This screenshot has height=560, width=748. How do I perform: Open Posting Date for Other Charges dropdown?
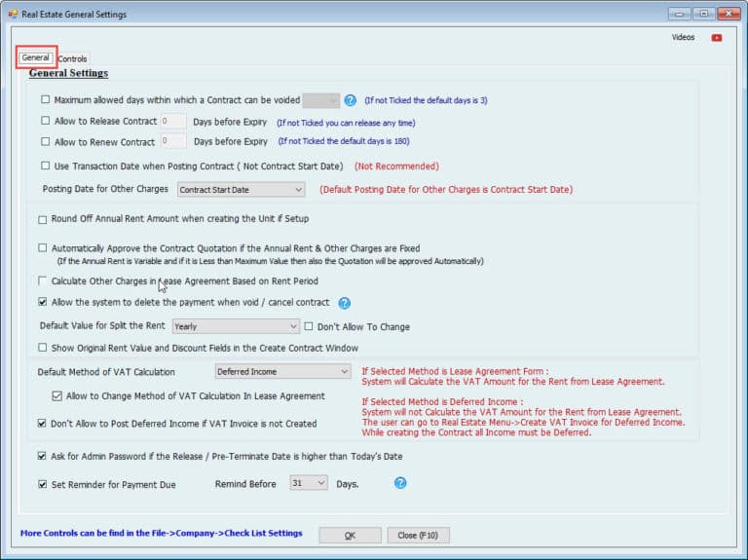(241, 189)
